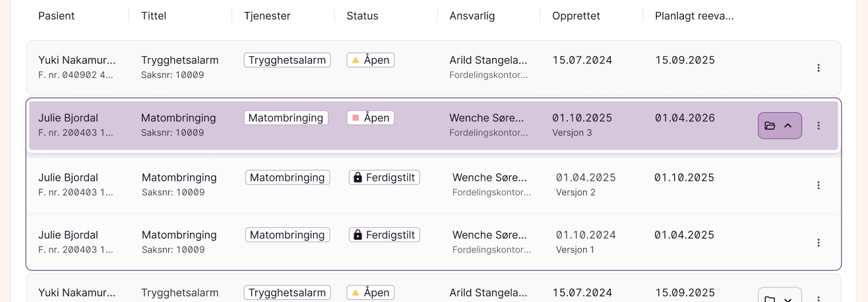Select the Trygghetsalarm service tag in first row
The width and height of the screenshot is (868, 302).
(x=287, y=60)
